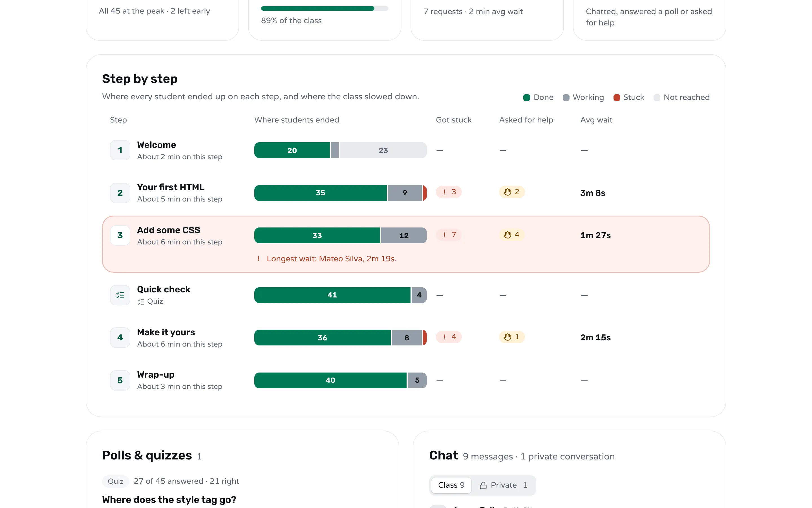Click the 'Wrap-up' step title

click(x=156, y=375)
